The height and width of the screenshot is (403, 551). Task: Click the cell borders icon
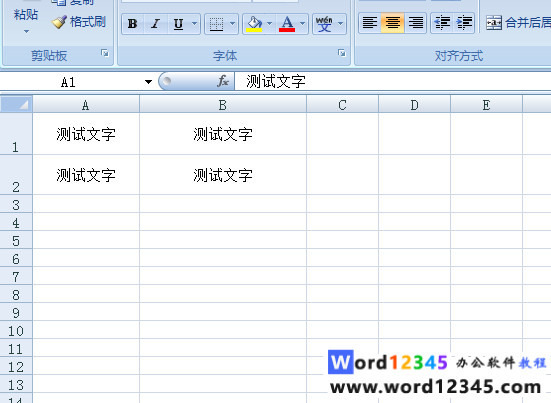(x=216, y=24)
